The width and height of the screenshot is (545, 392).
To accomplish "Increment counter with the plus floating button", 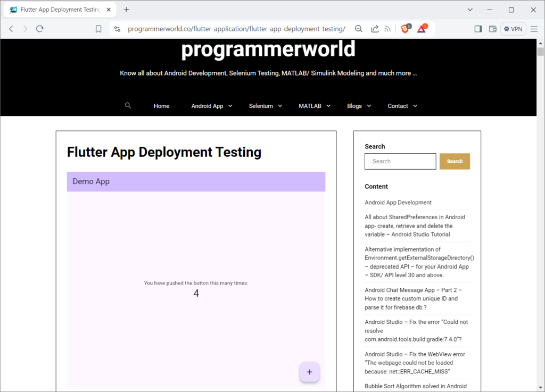I will point(309,372).
